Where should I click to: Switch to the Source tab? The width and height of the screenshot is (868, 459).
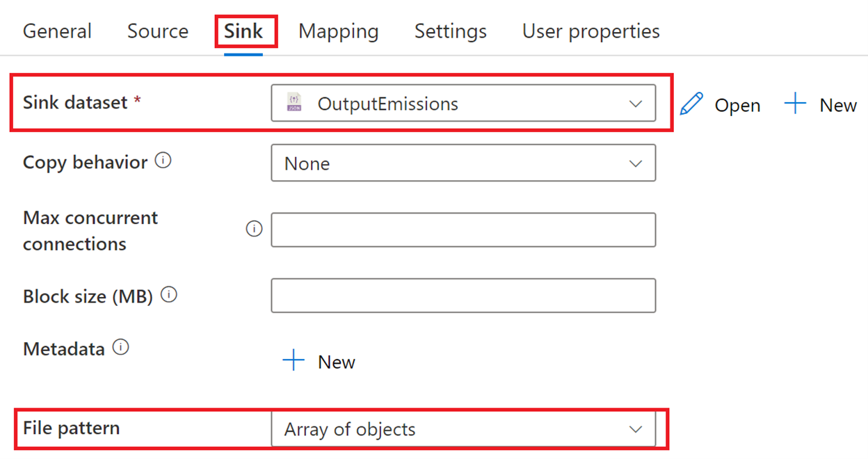[x=158, y=31]
